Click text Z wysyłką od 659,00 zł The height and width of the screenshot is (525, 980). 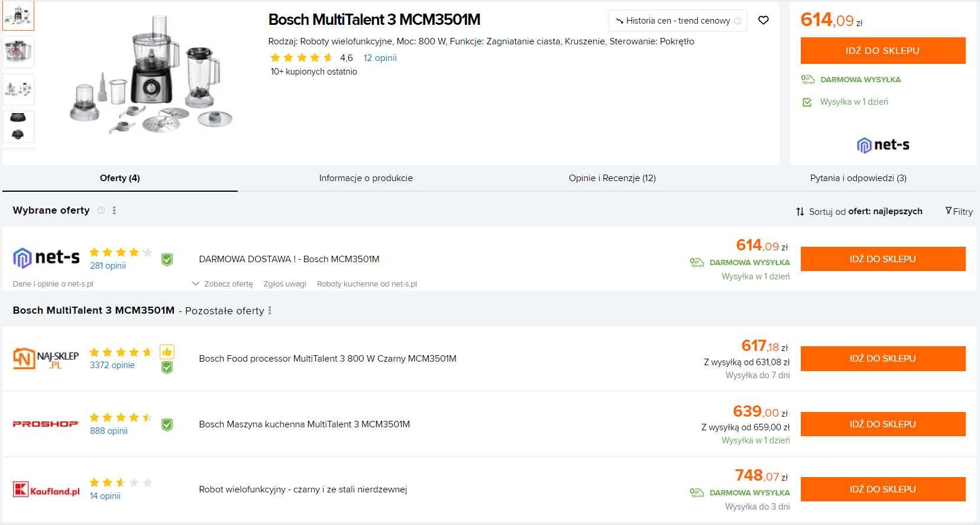click(x=745, y=427)
